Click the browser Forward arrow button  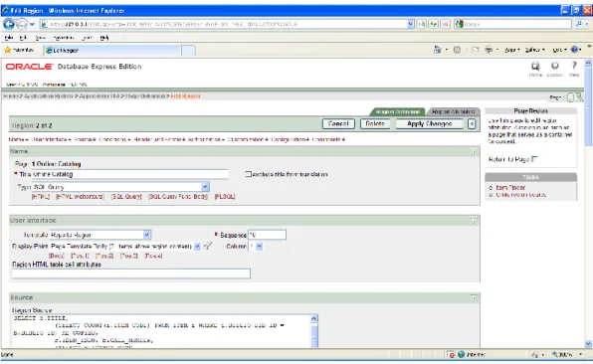pos(22,24)
